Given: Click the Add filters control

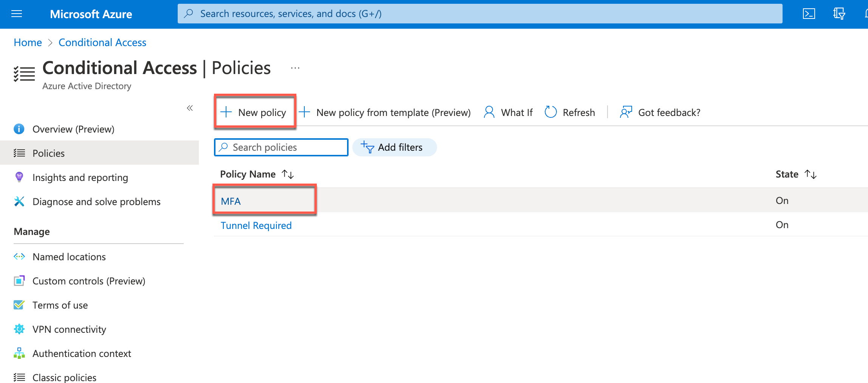Looking at the screenshot, I should (x=394, y=147).
